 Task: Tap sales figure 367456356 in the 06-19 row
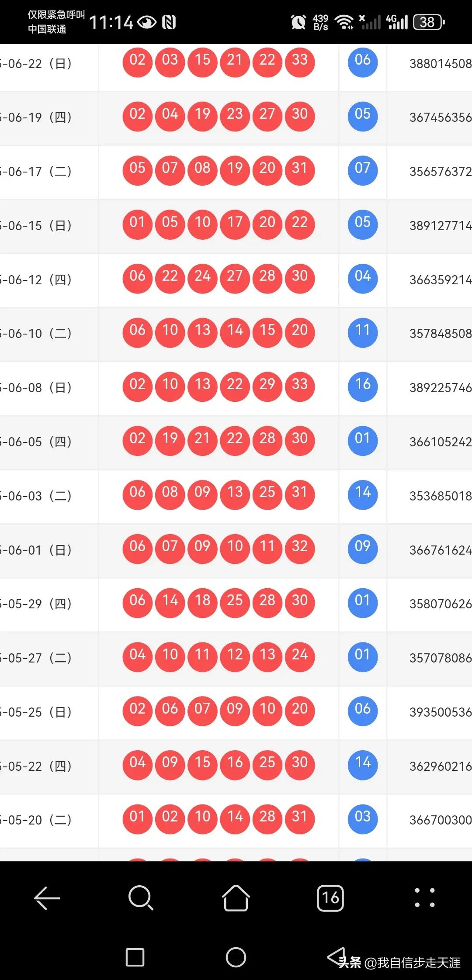pyautogui.click(x=441, y=117)
